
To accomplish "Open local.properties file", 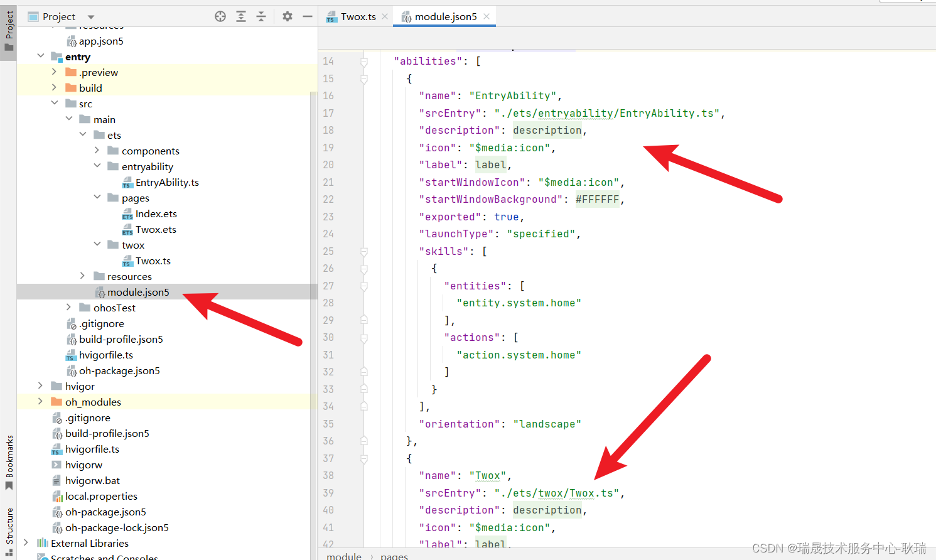I will 101,497.
